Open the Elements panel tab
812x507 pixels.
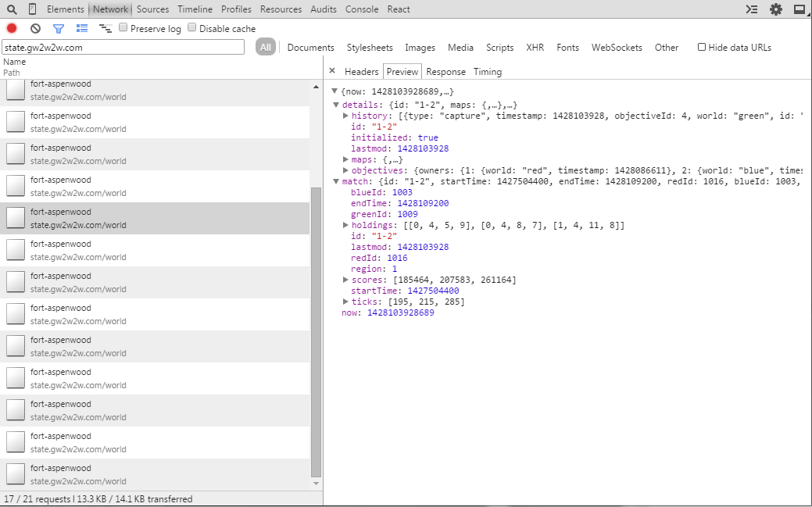click(x=65, y=9)
